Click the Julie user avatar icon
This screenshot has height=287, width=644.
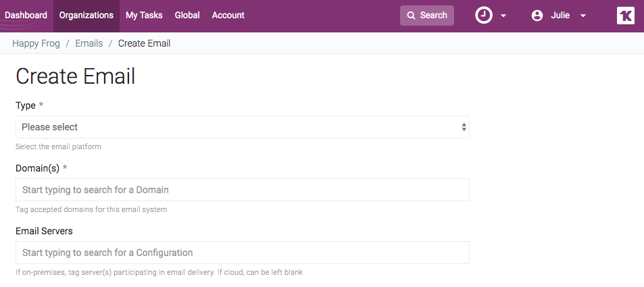click(x=537, y=16)
